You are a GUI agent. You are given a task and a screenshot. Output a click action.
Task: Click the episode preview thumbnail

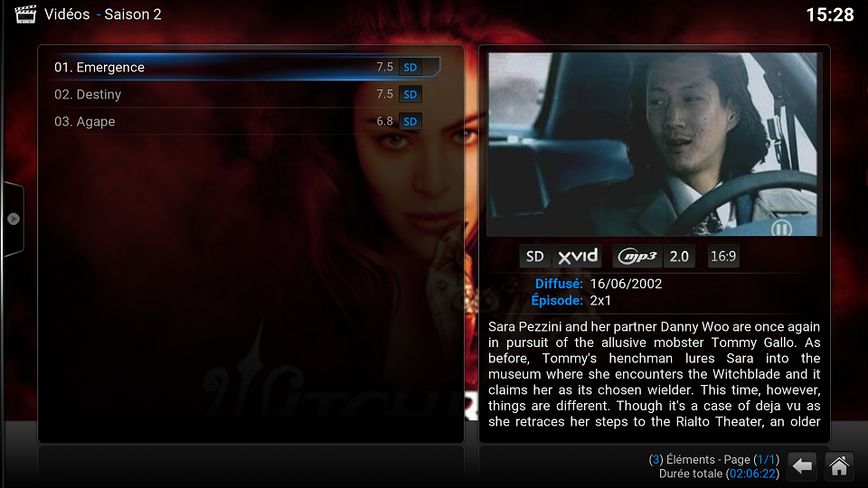(x=654, y=145)
